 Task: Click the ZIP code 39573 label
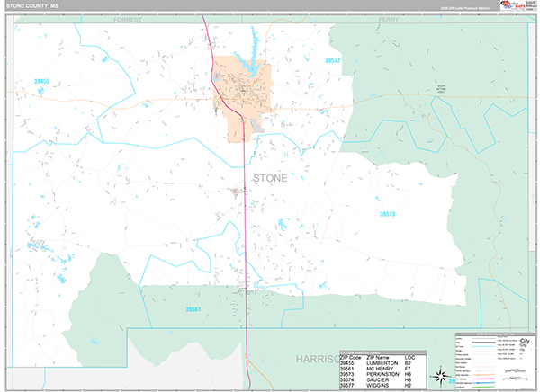(x=388, y=214)
